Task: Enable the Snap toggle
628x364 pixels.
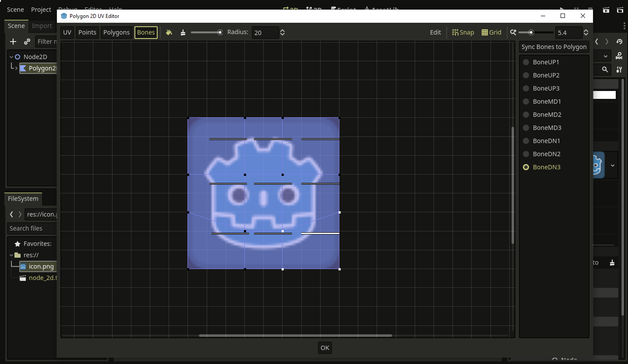Action: (x=462, y=32)
